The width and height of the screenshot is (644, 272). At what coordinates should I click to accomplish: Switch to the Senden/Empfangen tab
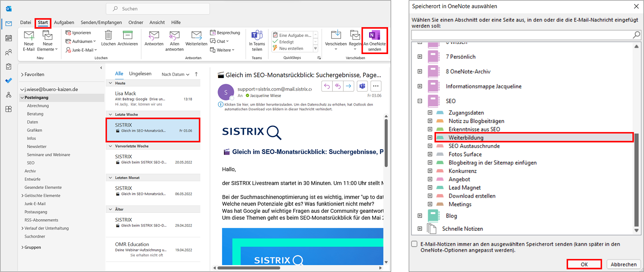click(x=100, y=22)
